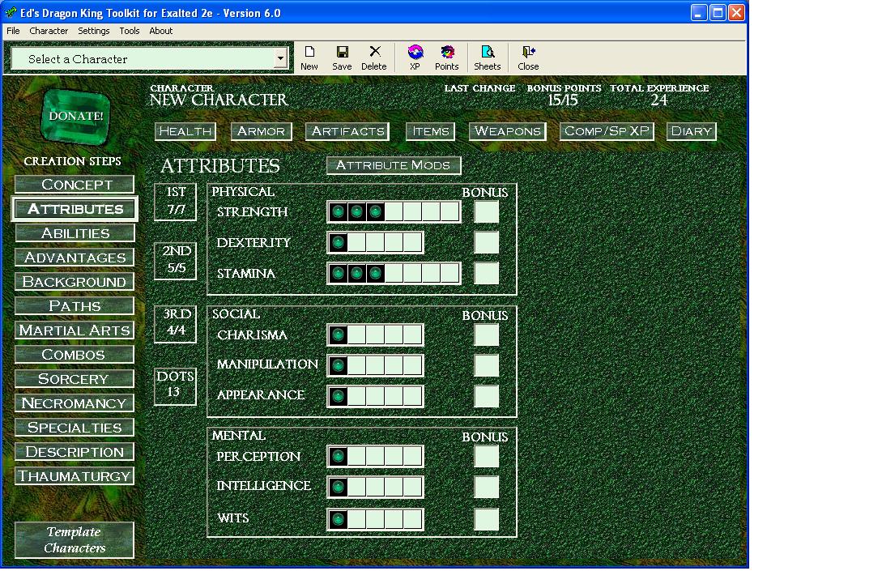Go to the Concept creation step
882x588 pixels.
[x=75, y=185]
